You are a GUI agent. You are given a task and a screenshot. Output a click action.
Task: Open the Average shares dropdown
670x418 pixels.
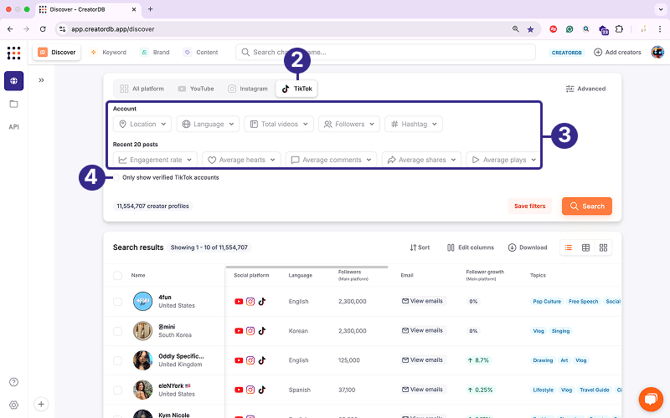(422, 160)
